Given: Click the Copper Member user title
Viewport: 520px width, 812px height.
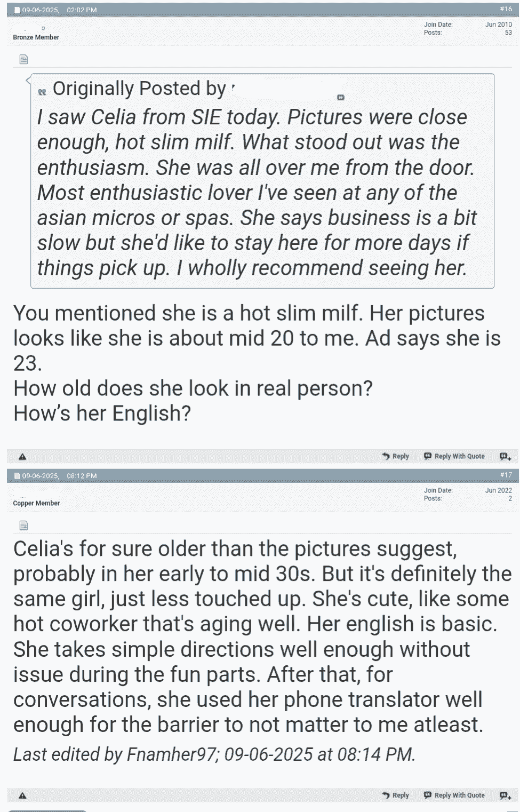Looking at the screenshot, I should click(36, 503).
